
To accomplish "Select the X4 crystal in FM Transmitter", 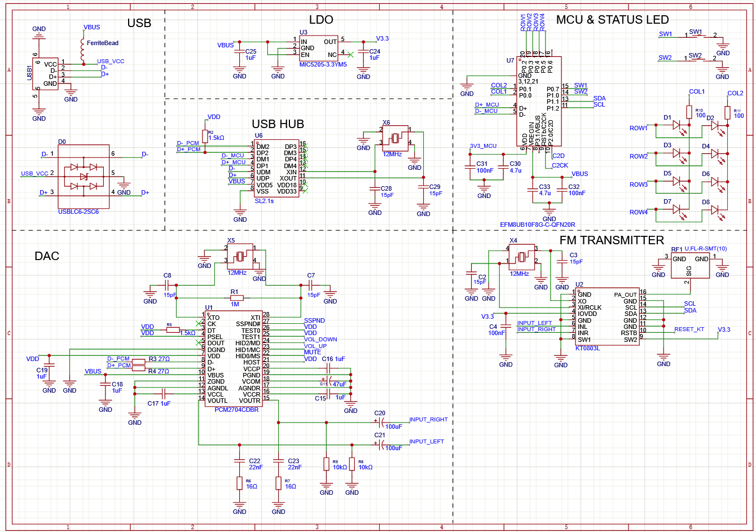I will point(522,257).
